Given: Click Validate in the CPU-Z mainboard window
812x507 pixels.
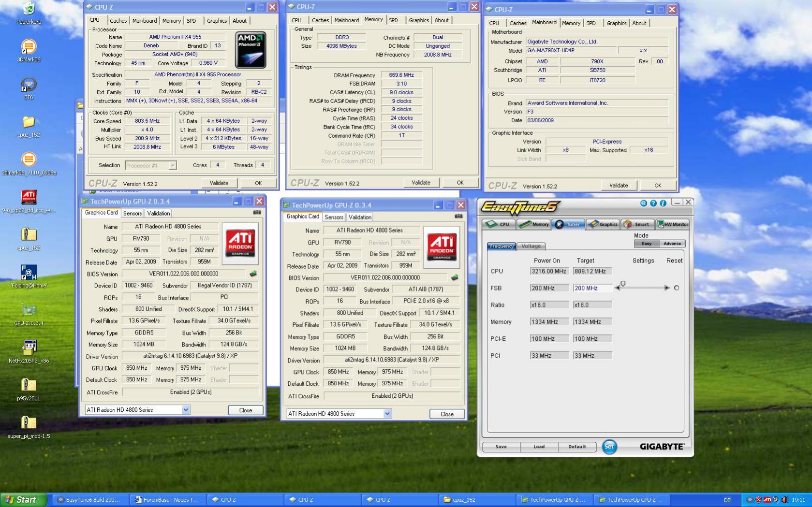Looking at the screenshot, I should 619,186.
